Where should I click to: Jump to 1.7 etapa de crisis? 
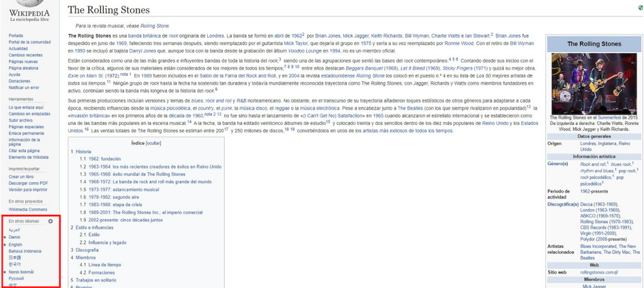click(x=110, y=205)
